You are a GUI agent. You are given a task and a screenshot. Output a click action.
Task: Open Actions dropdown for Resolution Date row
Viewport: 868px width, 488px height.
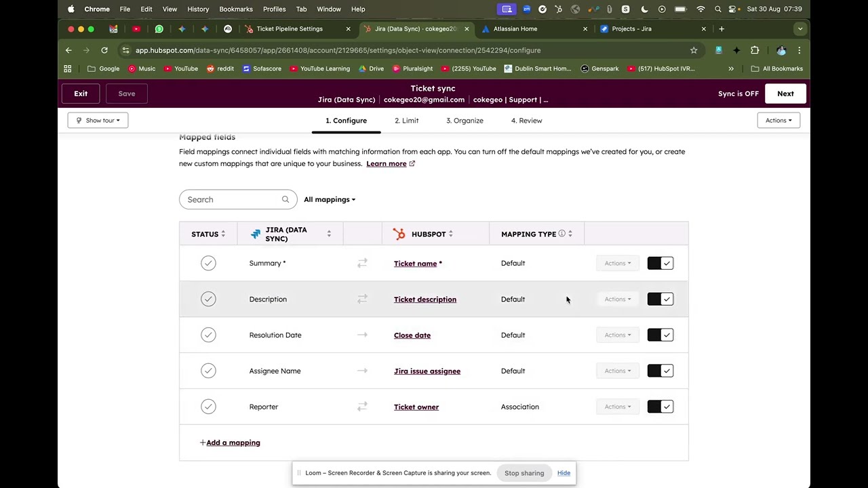[618, 335]
